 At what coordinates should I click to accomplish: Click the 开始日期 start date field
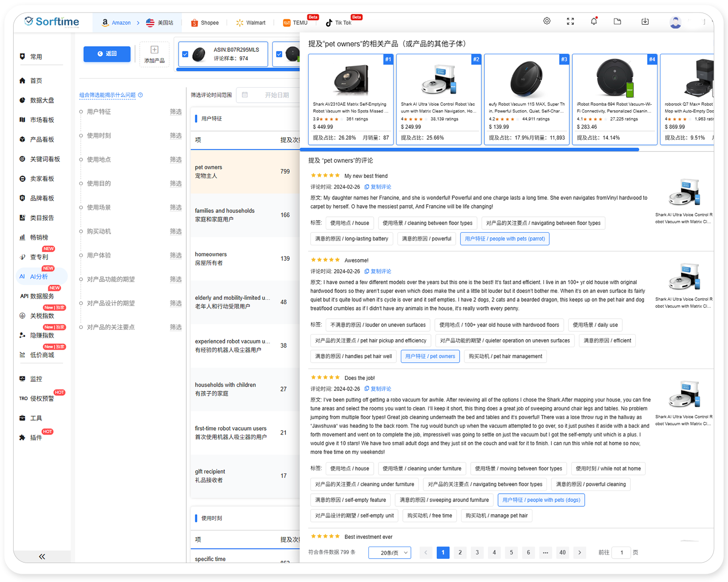point(277,95)
